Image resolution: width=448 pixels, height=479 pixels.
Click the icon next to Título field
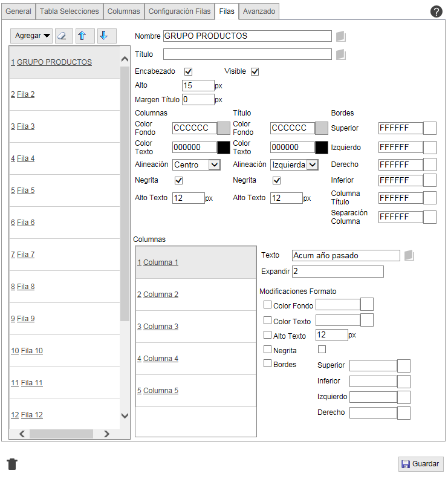340,54
